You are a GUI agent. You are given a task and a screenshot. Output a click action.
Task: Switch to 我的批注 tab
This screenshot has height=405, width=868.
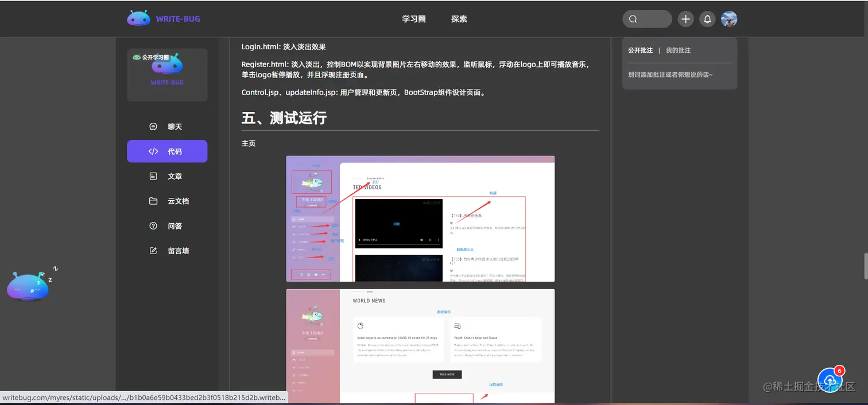point(678,50)
